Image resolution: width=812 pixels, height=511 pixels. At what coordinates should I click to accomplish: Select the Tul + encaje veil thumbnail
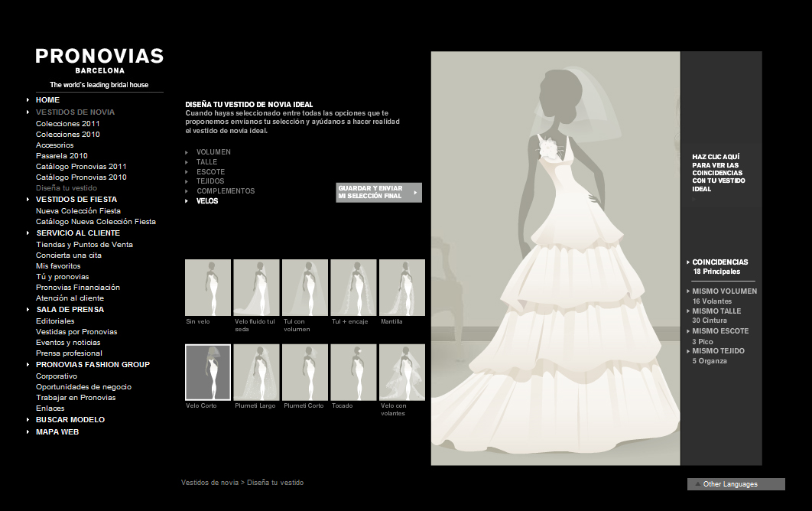pyautogui.click(x=354, y=288)
